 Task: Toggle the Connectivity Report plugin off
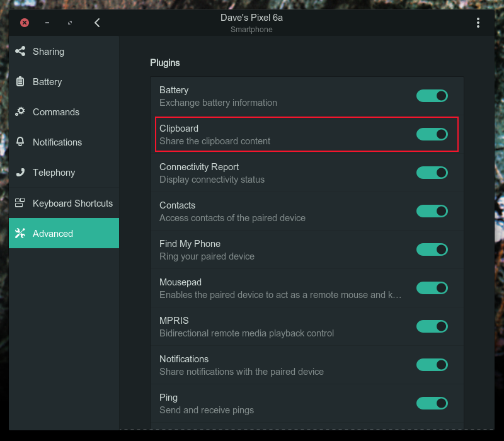[x=432, y=173]
